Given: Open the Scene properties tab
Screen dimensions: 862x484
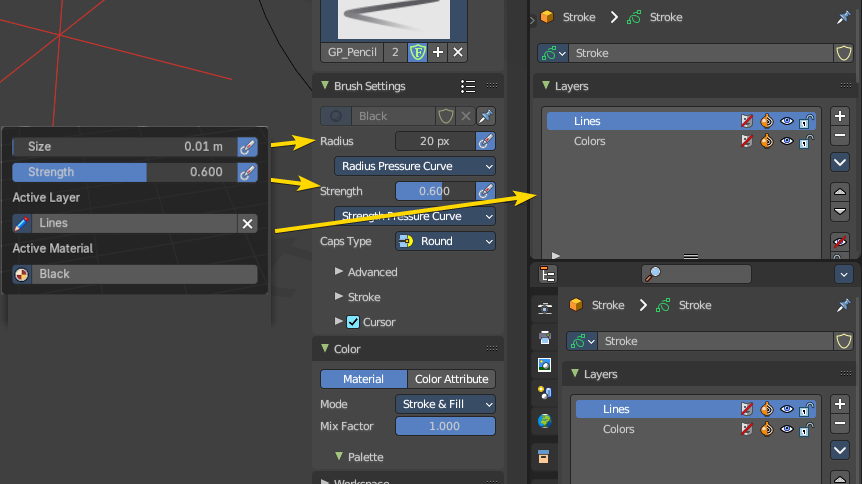Looking at the screenshot, I should (545, 393).
